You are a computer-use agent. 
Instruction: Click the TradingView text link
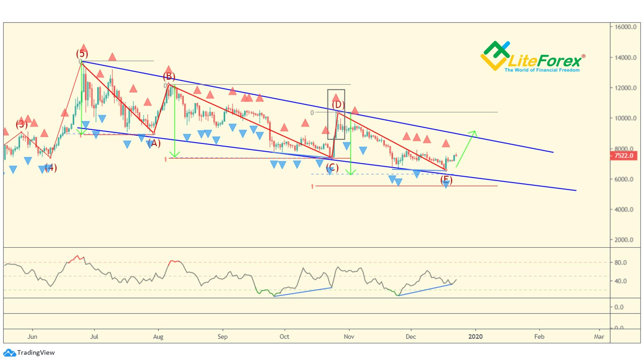(36, 353)
